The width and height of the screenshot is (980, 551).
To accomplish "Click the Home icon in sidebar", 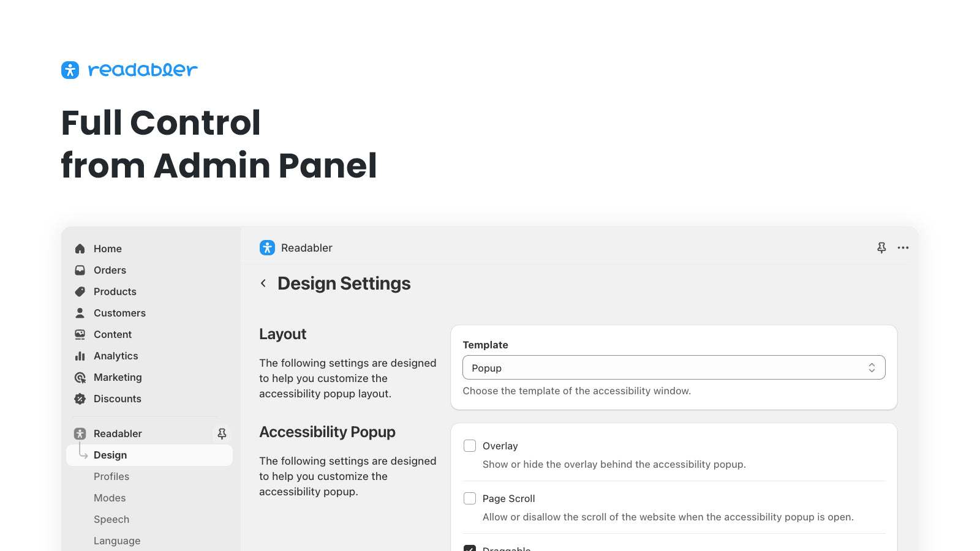I will tap(80, 249).
